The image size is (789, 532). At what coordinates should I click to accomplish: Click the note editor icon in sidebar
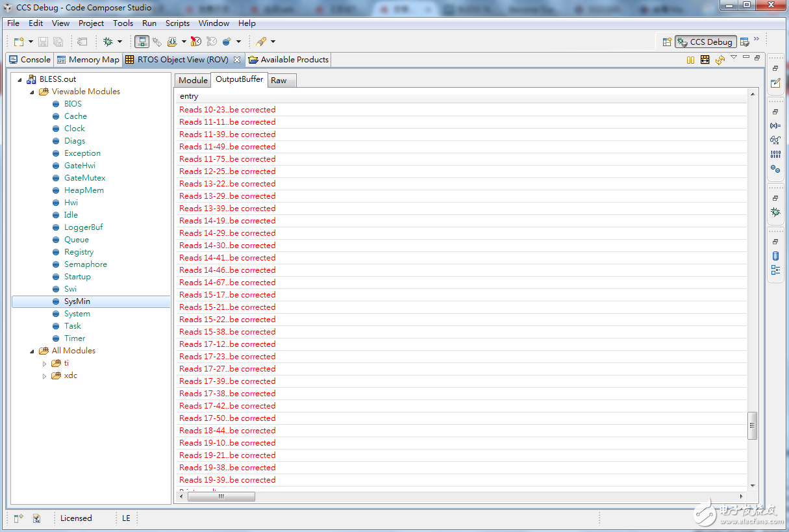(x=775, y=83)
